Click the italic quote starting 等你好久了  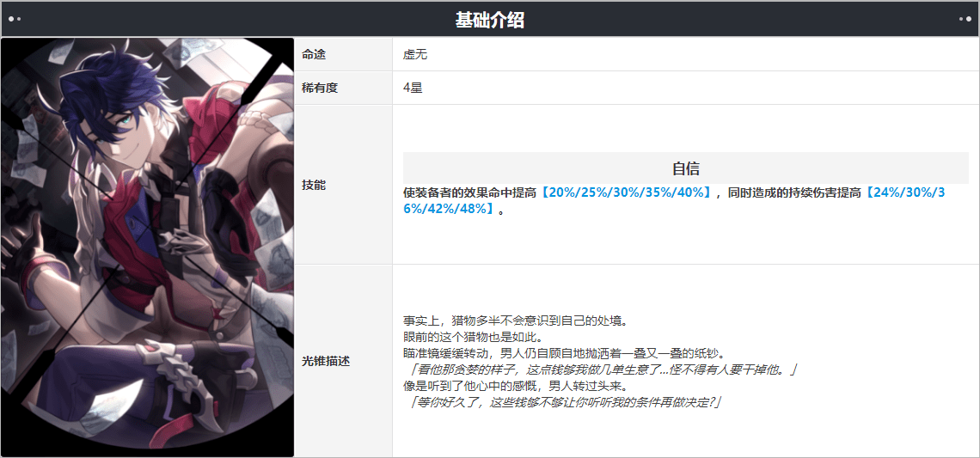(565, 402)
